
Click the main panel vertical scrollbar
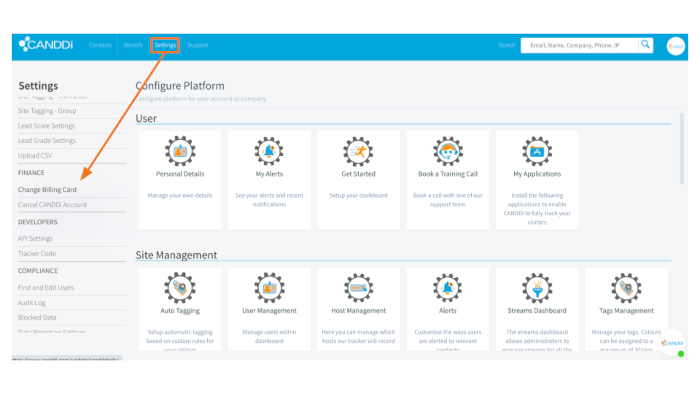pyautogui.click(x=682, y=149)
